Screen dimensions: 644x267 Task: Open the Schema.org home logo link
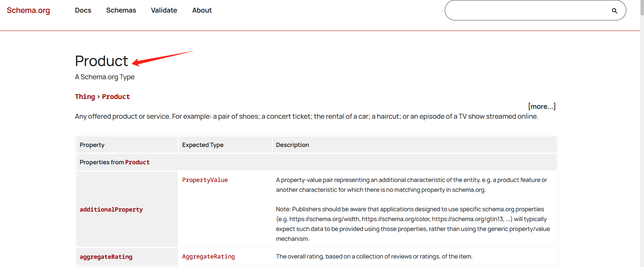tap(28, 11)
